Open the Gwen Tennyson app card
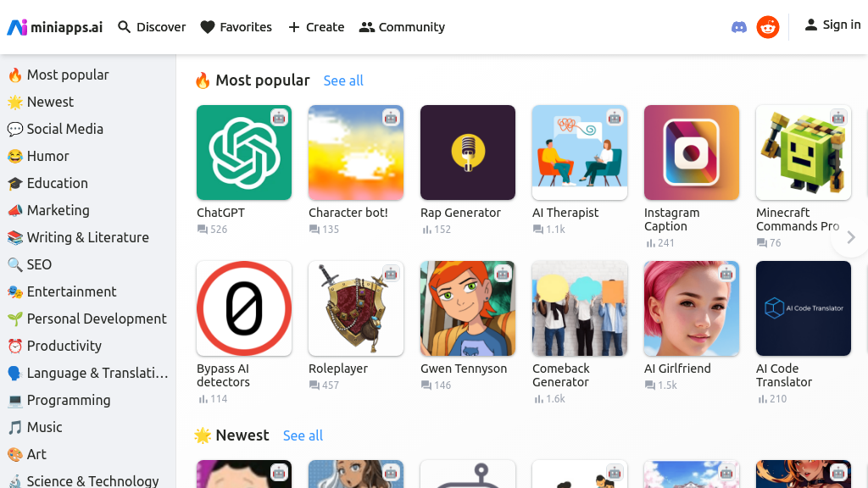Viewport: 868px width, 488px height. [468, 308]
